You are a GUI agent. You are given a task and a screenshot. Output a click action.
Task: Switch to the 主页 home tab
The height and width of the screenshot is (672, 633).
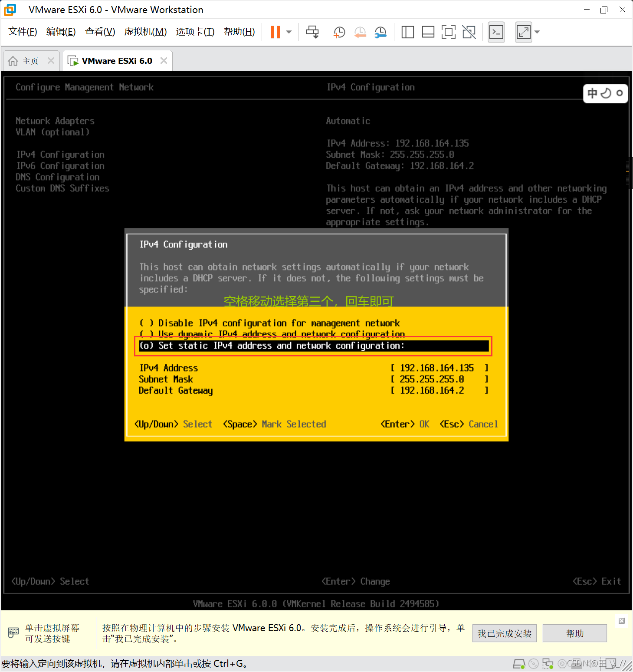coord(30,61)
